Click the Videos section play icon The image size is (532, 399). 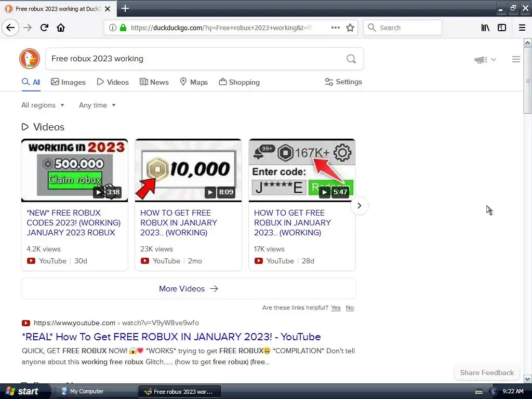(x=25, y=127)
